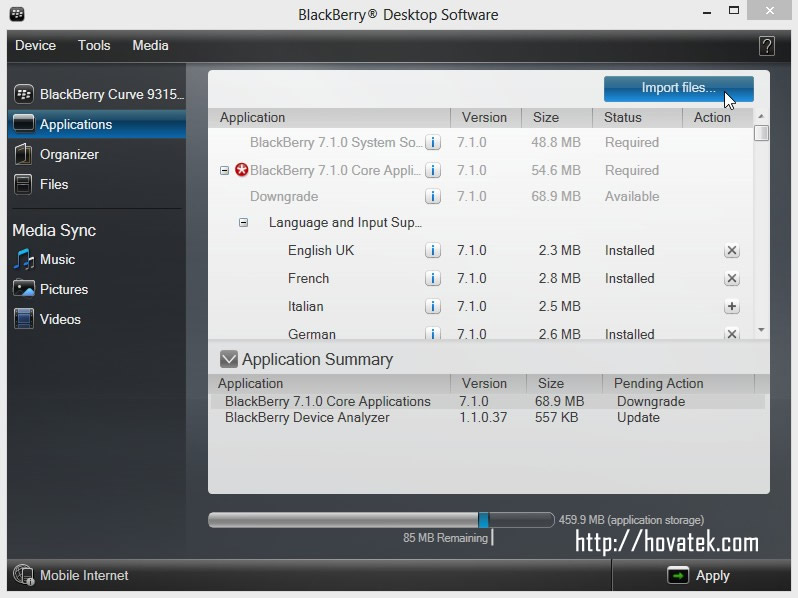Open the Files section

(97, 184)
